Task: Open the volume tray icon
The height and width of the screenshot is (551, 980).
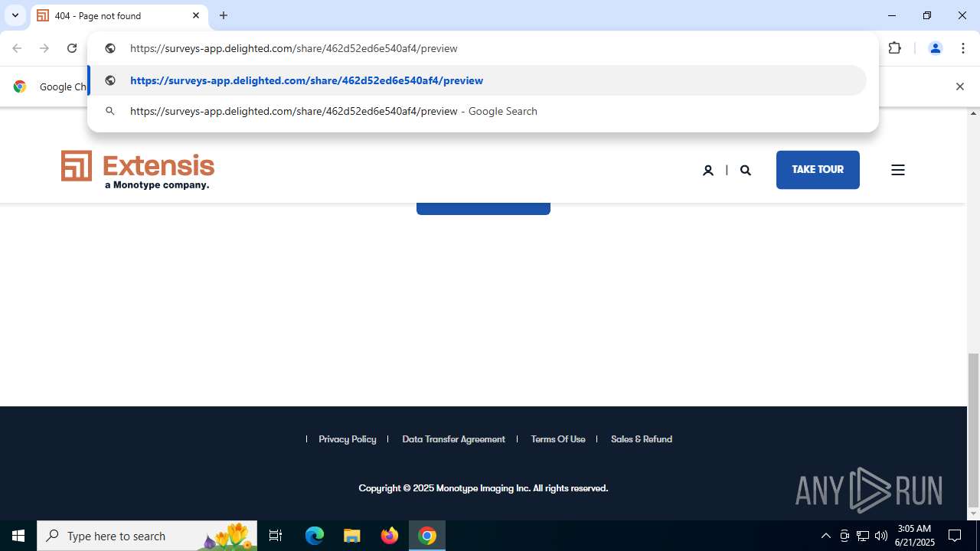Action: [x=881, y=536]
